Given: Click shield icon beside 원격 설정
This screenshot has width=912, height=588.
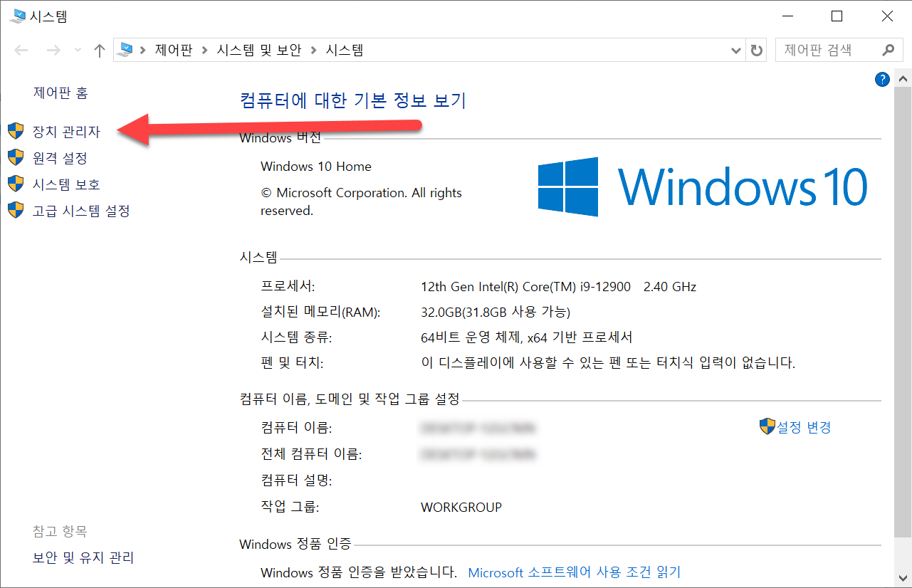Looking at the screenshot, I should coord(16,157).
